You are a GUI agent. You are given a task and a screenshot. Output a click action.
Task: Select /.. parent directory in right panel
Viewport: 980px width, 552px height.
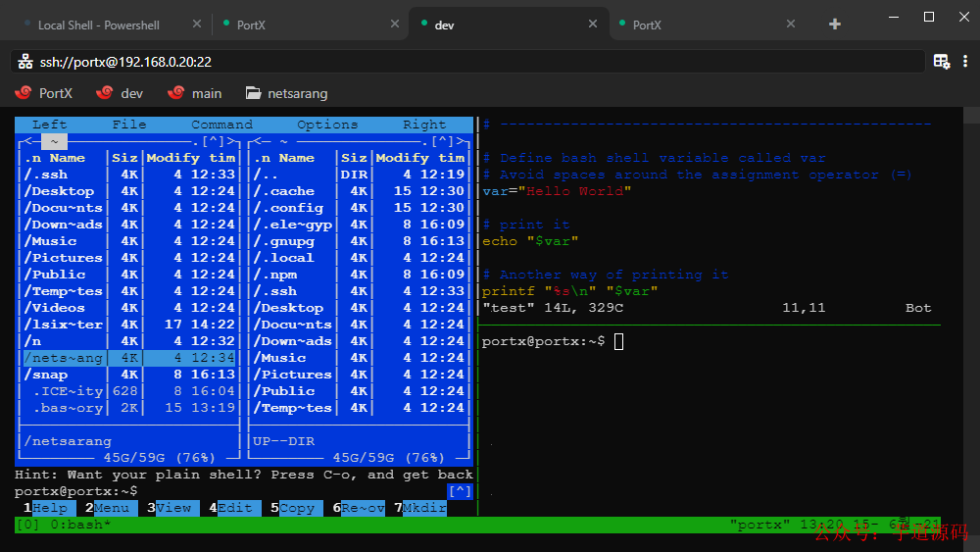(x=360, y=175)
